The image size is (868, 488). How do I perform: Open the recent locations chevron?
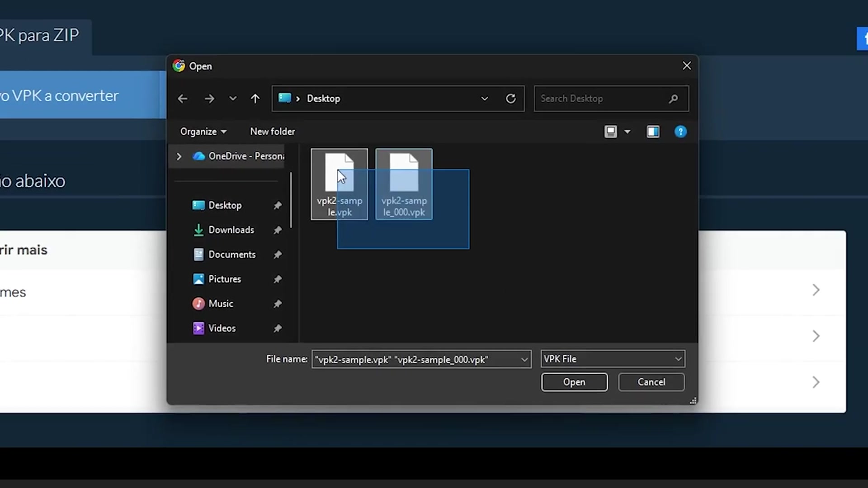pos(233,99)
